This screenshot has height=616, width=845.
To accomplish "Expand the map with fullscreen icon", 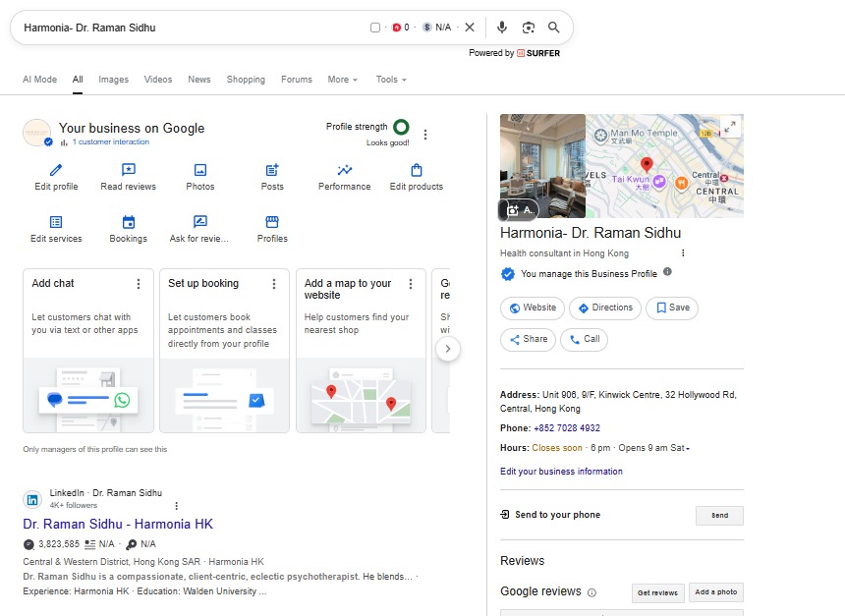I will coord(730,127).
